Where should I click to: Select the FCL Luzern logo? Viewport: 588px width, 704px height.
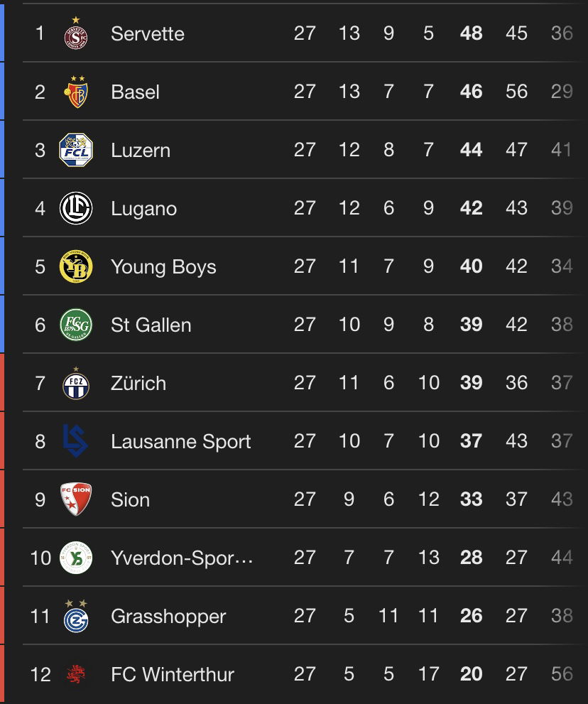point(76,150)
